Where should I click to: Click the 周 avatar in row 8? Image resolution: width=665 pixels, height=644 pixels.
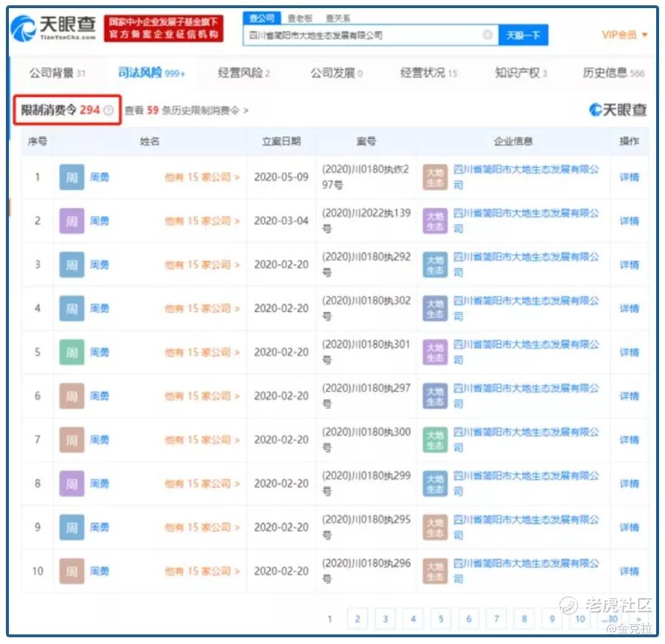coord(72,483)
